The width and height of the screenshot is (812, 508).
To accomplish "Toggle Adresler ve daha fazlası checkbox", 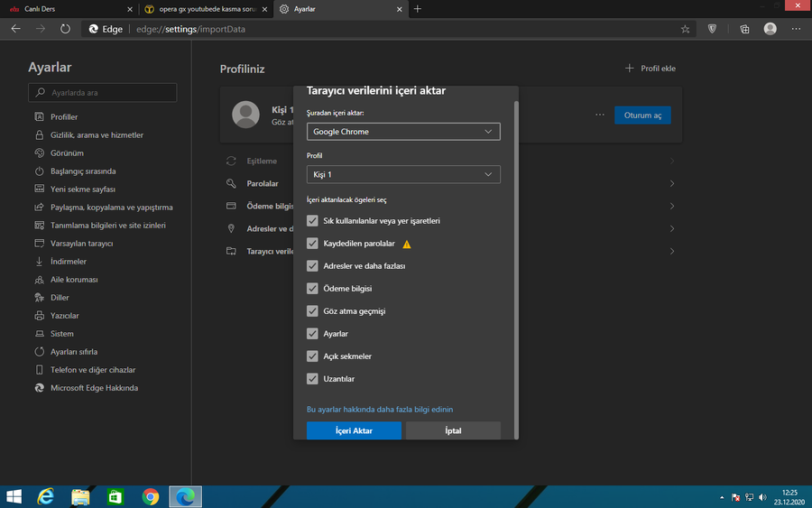I will pos(312,265).
